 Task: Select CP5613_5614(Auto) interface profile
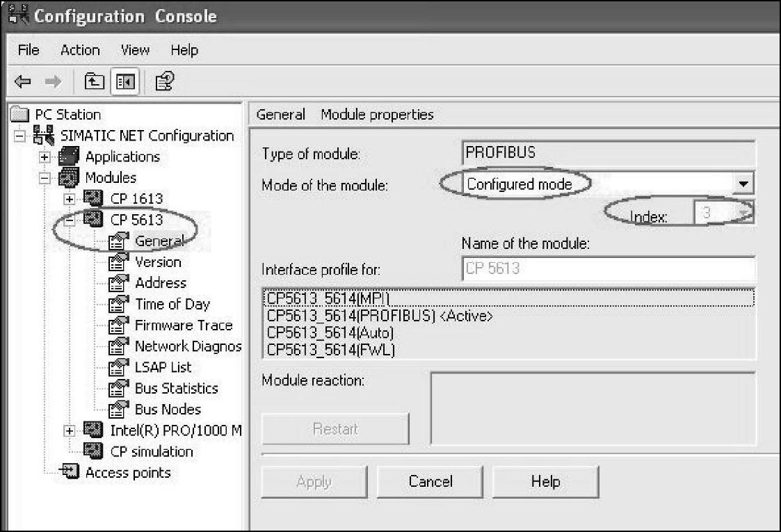pos(330,333)
